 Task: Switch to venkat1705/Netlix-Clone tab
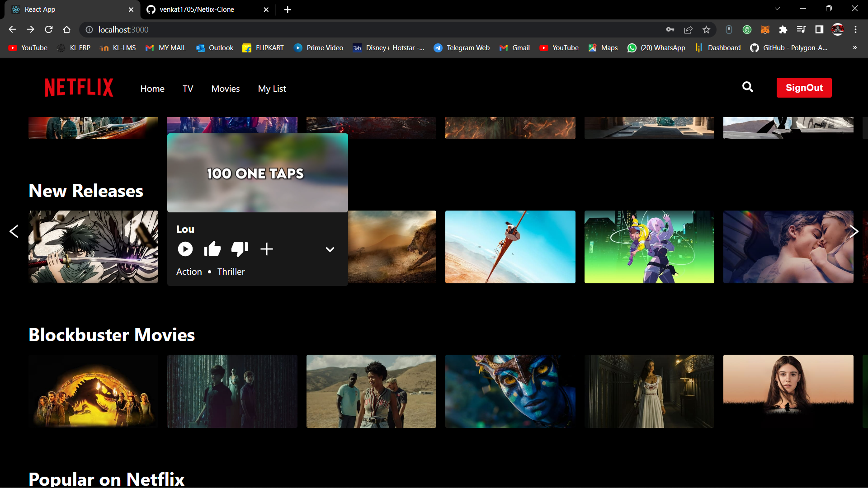click(208, 9)
